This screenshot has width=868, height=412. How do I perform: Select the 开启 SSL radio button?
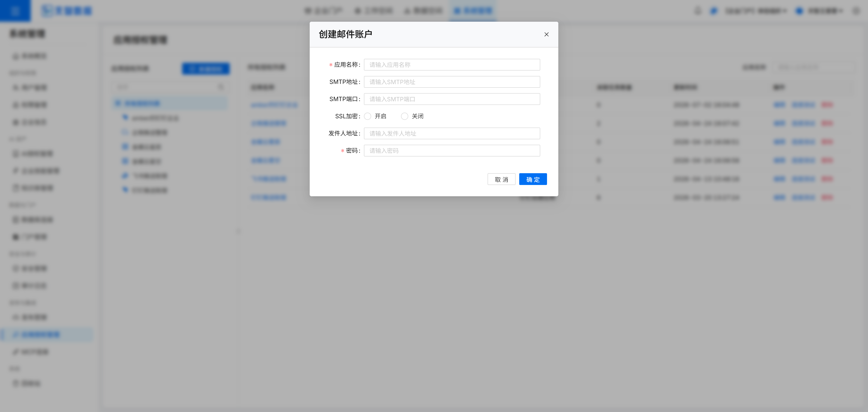tap(368, 116)
